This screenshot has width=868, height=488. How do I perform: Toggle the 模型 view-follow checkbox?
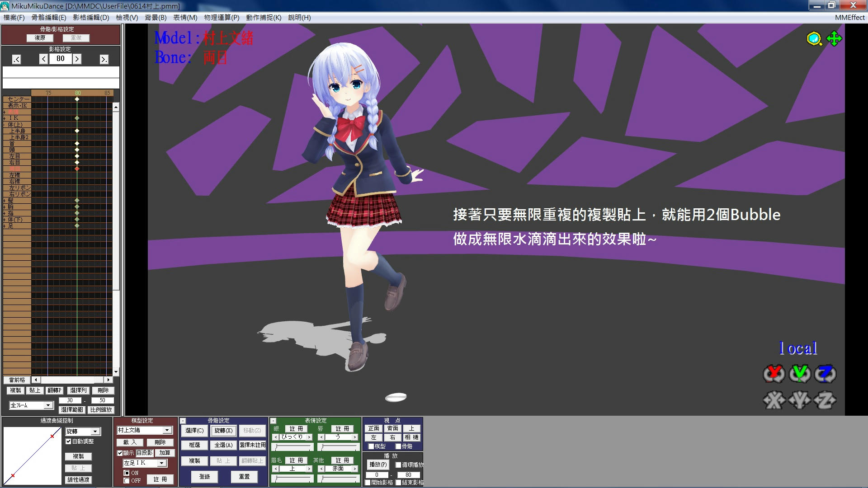pyautogui.click(x=371, y=446)
